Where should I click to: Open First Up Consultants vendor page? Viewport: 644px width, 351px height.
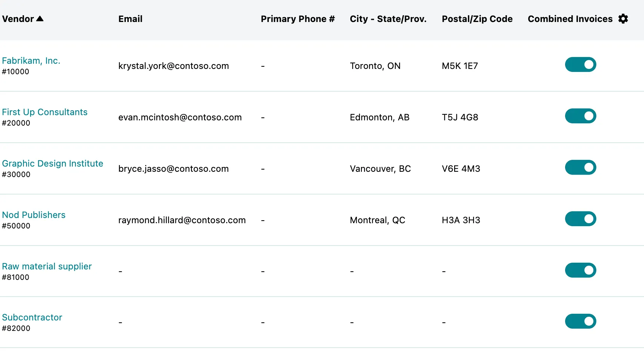45,112
